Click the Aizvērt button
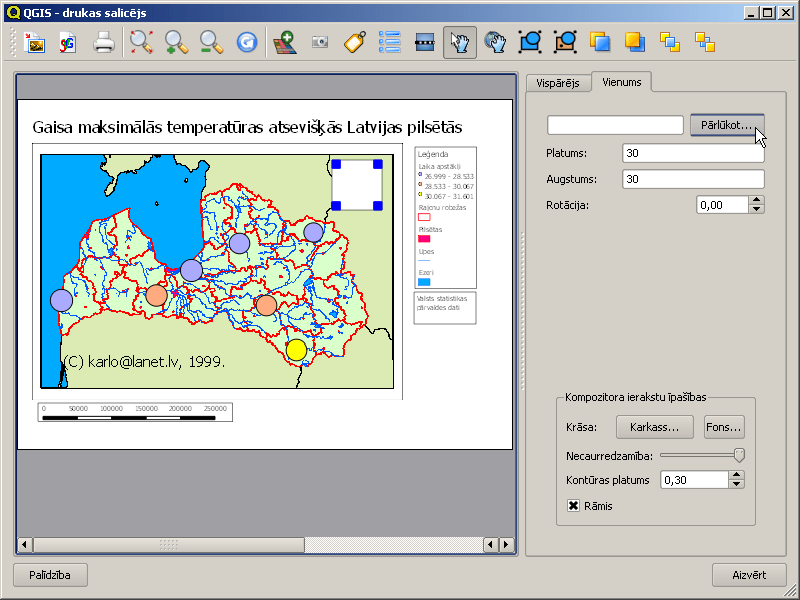 pos(749,575)
